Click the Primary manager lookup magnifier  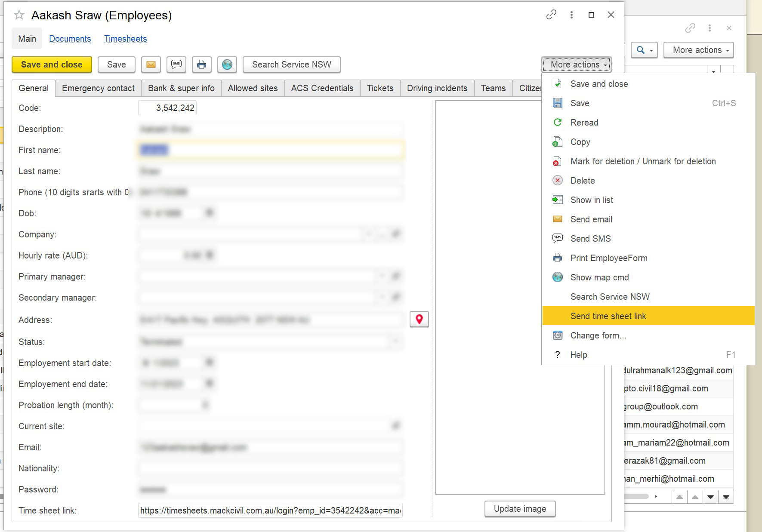tap(395, 276)
